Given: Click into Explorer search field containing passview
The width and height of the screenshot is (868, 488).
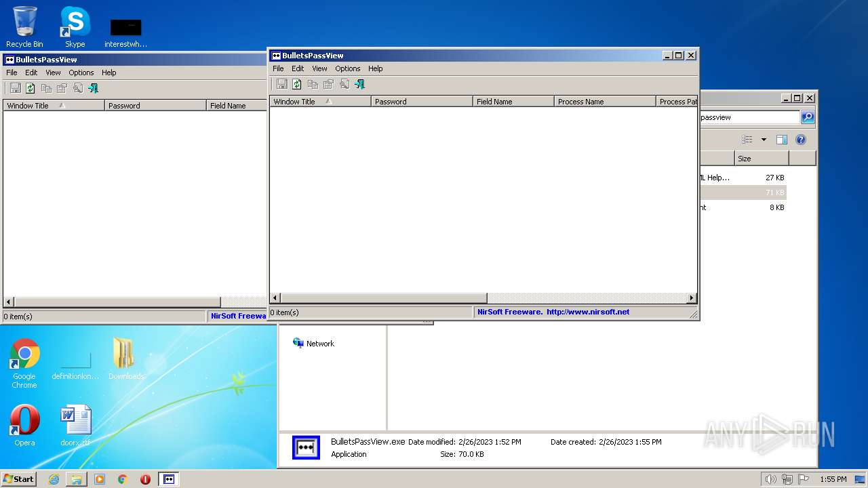Looking at the screenshot, I should pos(749,117).
